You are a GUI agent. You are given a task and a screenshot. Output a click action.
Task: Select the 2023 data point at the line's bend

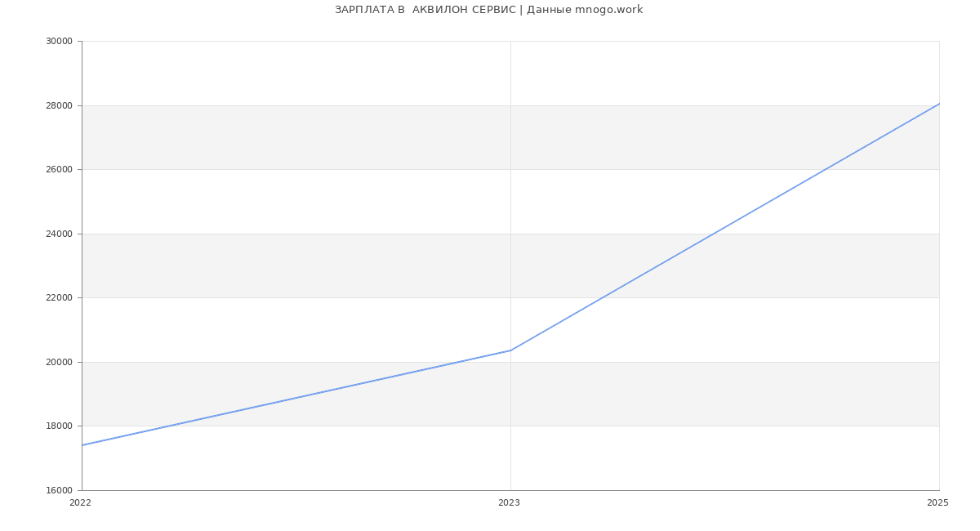pos(510,350)
